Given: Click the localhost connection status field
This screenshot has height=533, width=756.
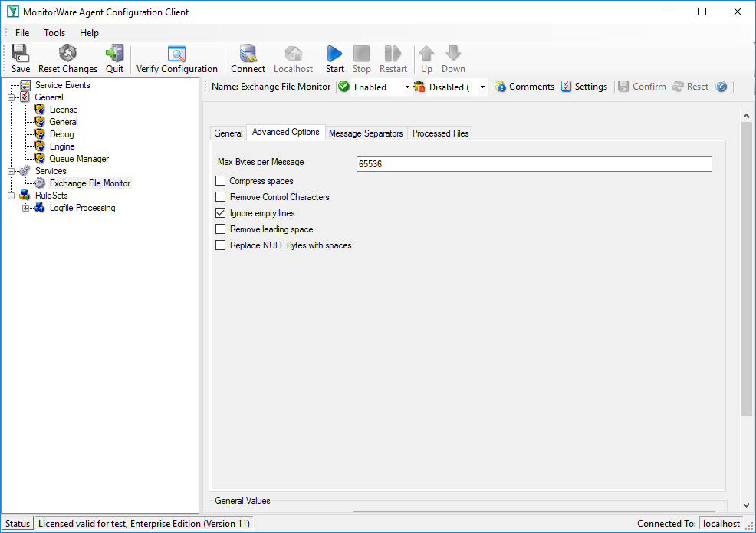Looking at the screenshot, I should pos(721,524).
